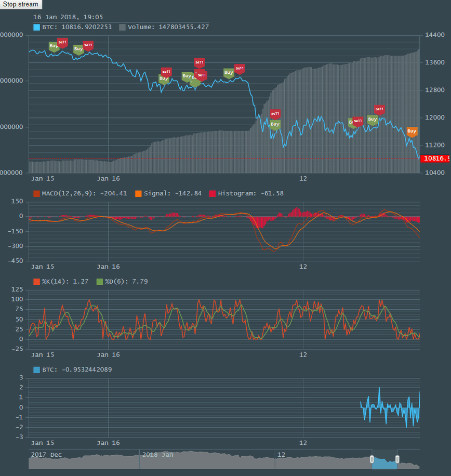Click the Signal: -142.84 legend text

coord(173,193)
